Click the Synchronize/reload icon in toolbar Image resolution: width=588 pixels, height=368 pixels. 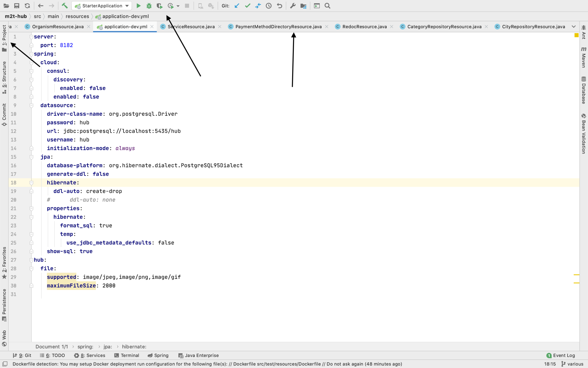pos(28,6)
